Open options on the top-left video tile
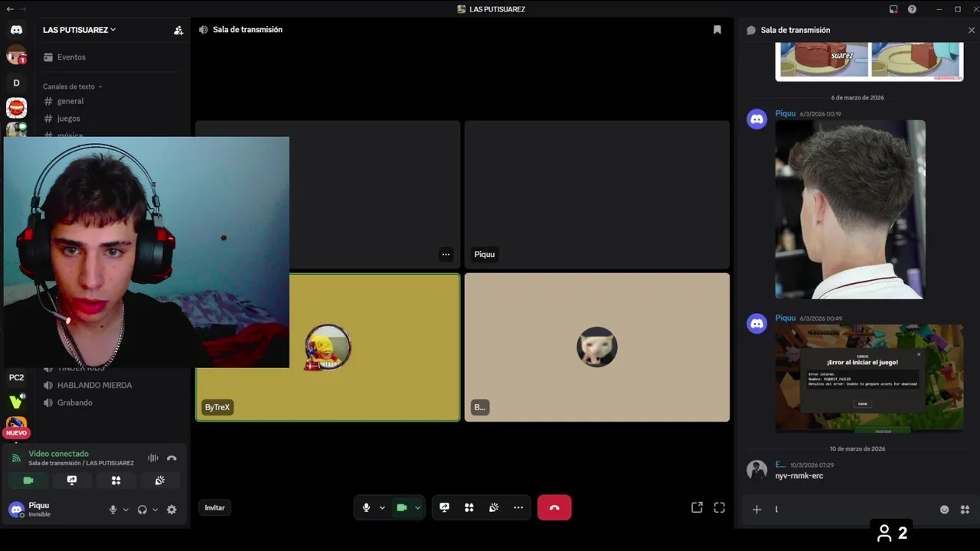Image resolution: width=980 pixels, height=551 pixels. click(x=446, y=254)
